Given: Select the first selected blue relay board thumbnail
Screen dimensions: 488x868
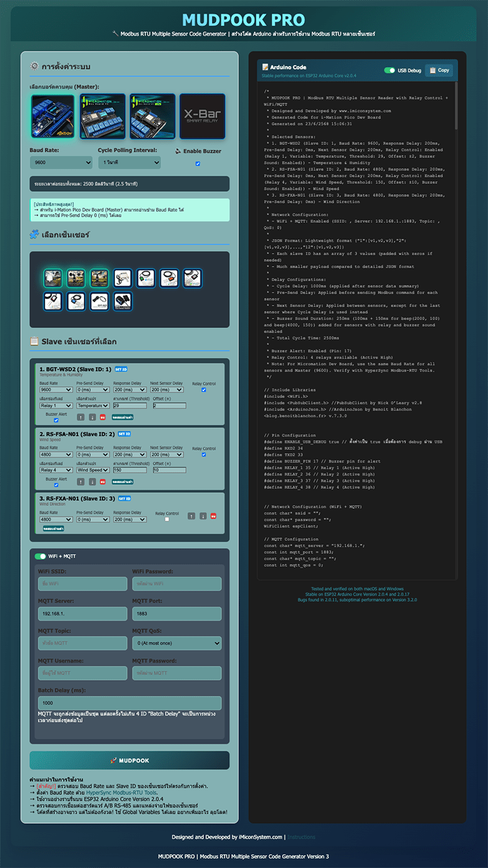Looking at the screenshot, I should 53,116.
